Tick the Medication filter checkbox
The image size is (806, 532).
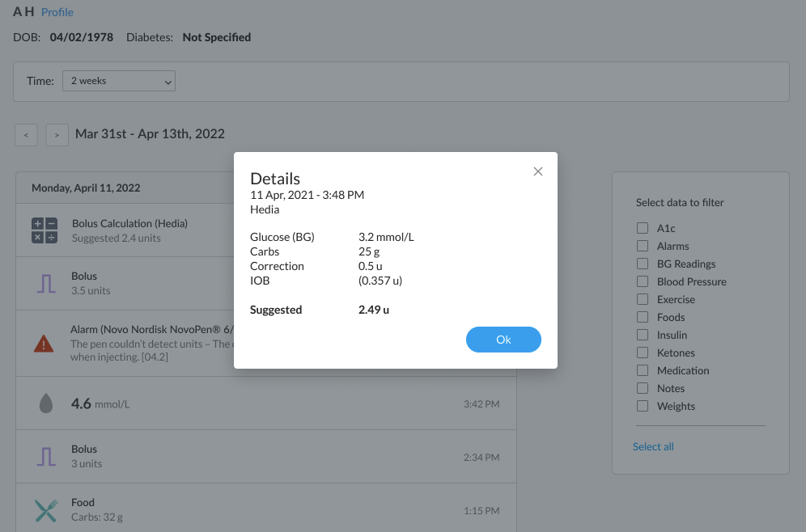(x=643, y=370)
